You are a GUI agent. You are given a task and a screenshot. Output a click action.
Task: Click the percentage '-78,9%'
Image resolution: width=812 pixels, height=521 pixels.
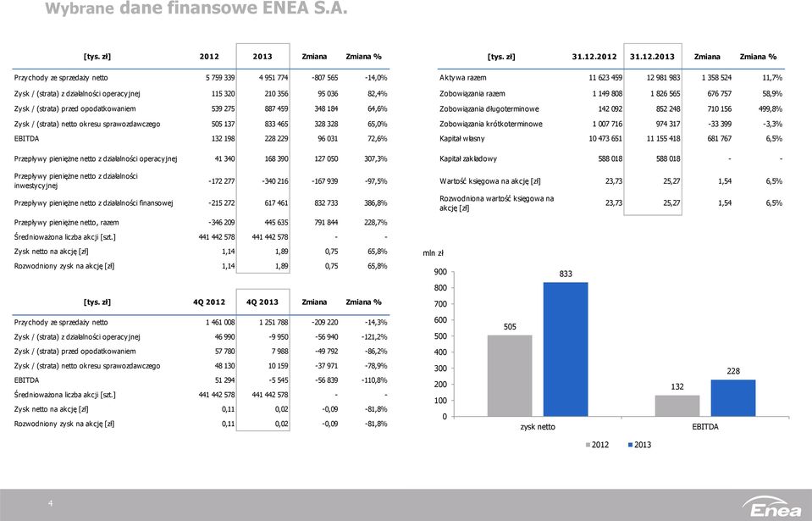click(x=376, y=366)
